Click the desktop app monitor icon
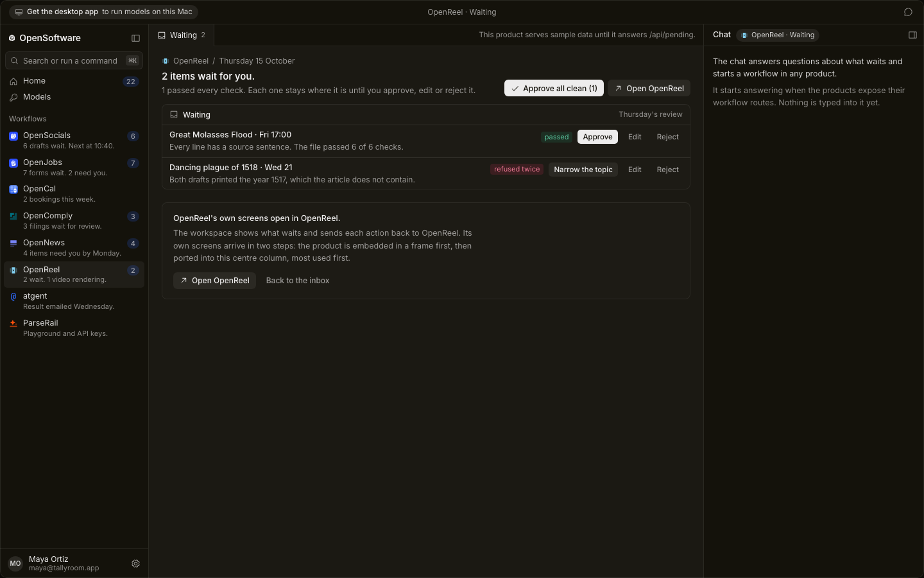924x578 pixels. pos(19,12)
